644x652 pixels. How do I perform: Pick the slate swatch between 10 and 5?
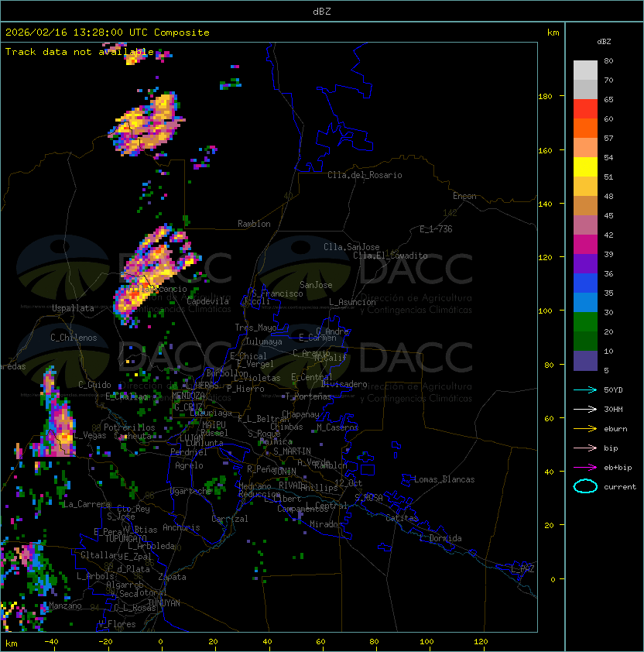[x=585, y=361]
